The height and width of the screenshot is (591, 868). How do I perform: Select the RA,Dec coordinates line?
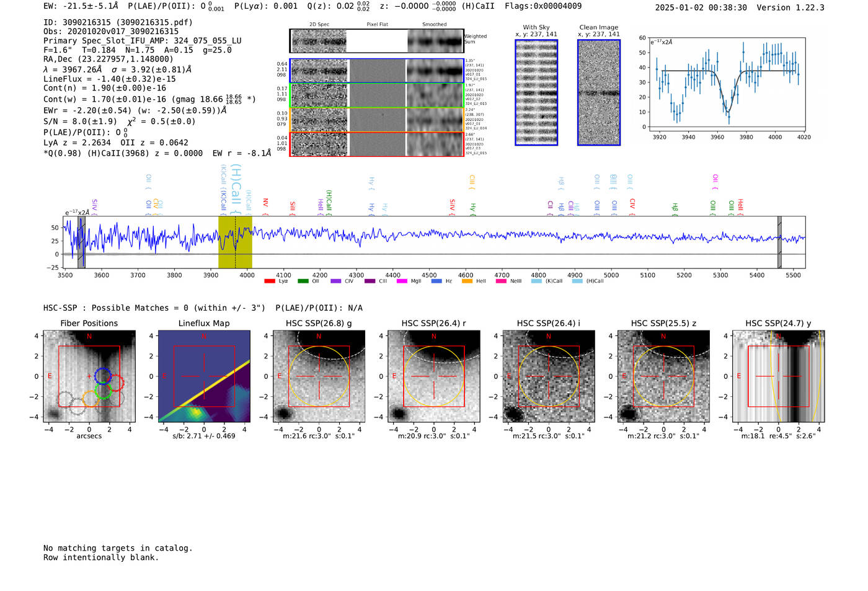108,60
